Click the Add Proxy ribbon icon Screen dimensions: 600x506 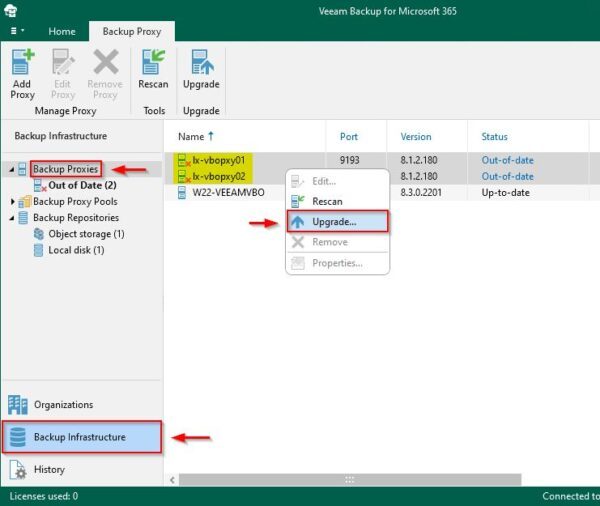point(23,62)
